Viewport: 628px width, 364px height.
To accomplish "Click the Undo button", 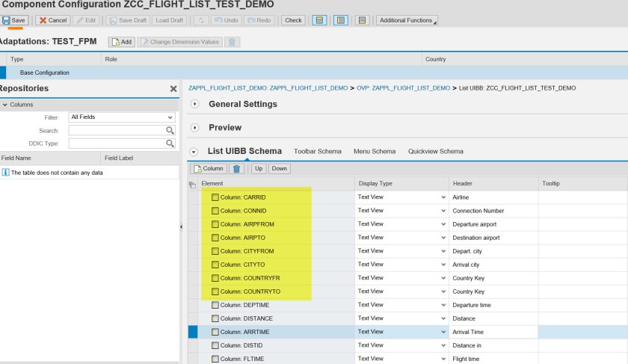I will (227, 20).
